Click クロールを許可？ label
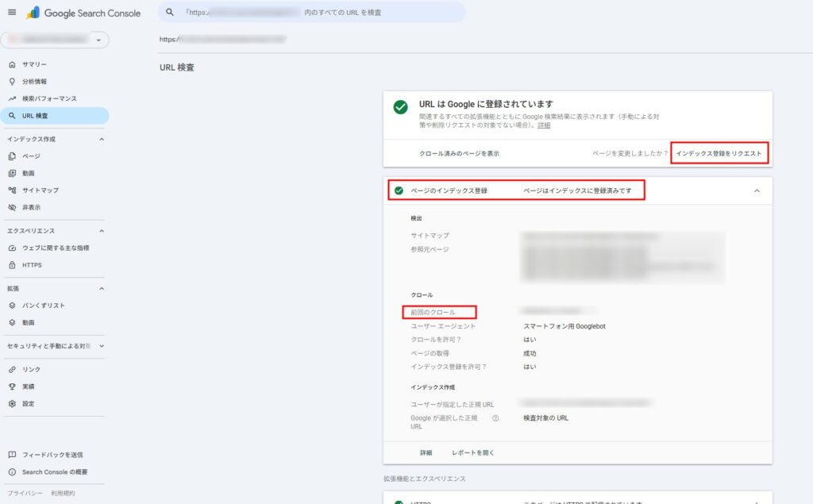 tap(436, 340)
